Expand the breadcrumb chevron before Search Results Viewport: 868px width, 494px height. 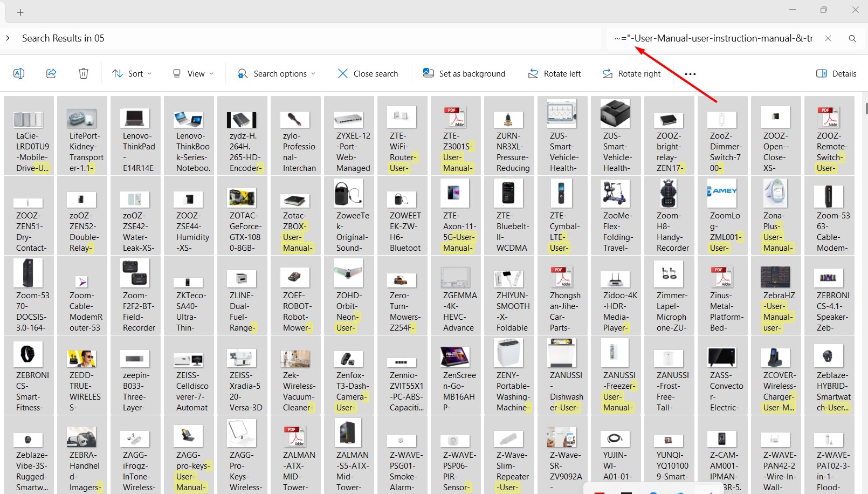click(8, 38)
